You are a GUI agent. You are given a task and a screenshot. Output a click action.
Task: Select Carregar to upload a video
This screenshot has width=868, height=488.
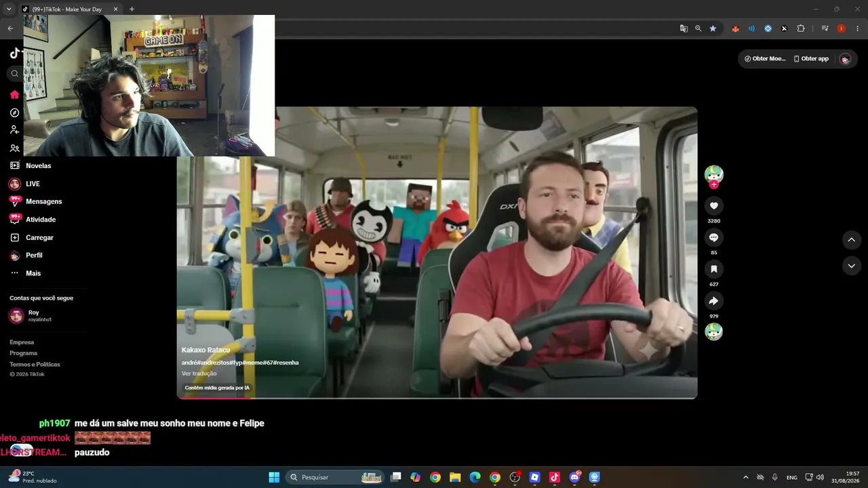(31, 238)
